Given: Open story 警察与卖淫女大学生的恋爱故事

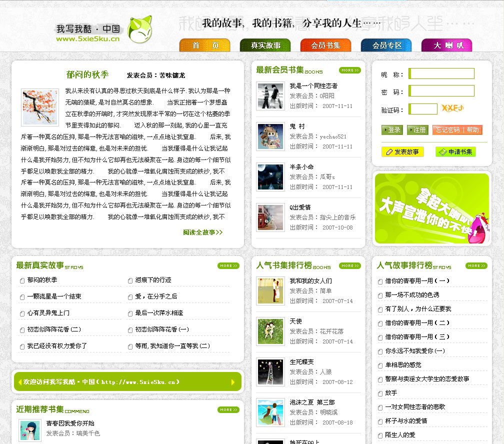Looking at the screenshot, I should 427,379.
